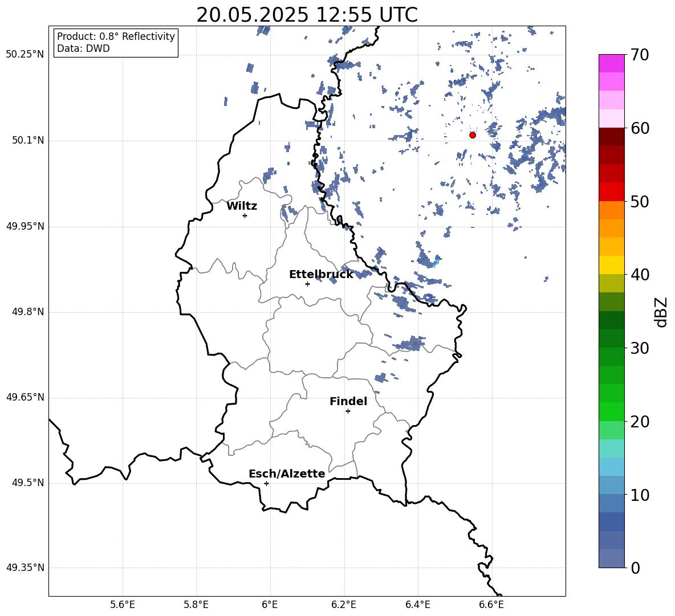The height and width of the screenshot is (616, 675).
Task: Click the 5.6°E longitude label
Action: pos(123,605)
